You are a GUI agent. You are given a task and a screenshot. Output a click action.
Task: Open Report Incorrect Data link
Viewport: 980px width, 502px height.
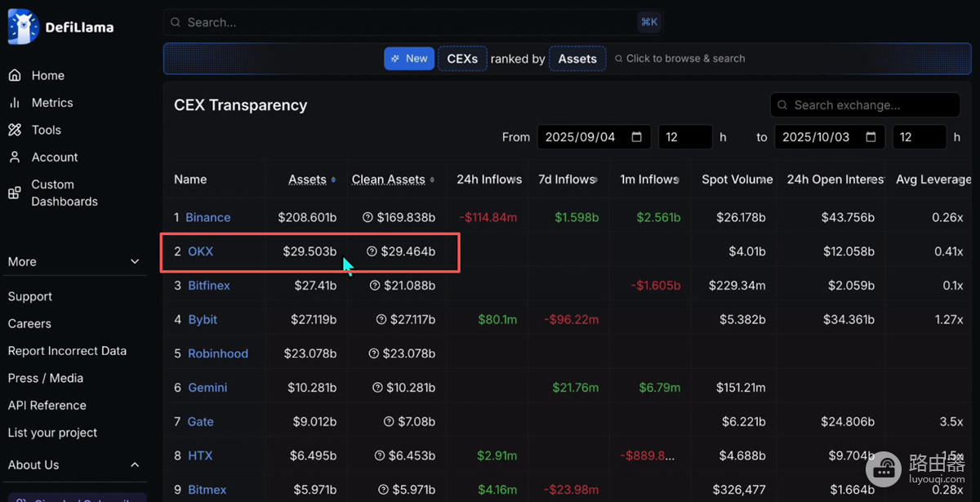coord(67,351)
